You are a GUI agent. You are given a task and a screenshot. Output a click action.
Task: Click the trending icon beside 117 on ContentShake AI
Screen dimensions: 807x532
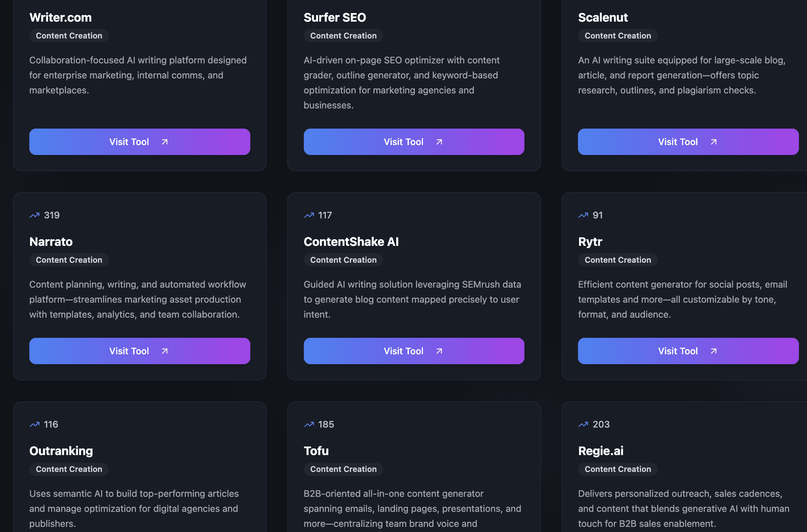click(309, 215)
